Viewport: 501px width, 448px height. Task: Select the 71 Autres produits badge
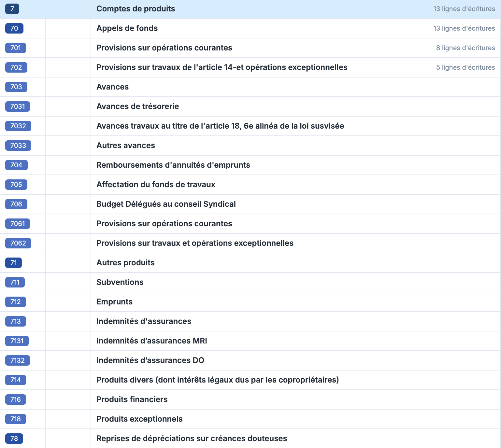pyautogui.click(x=13, y=263)
